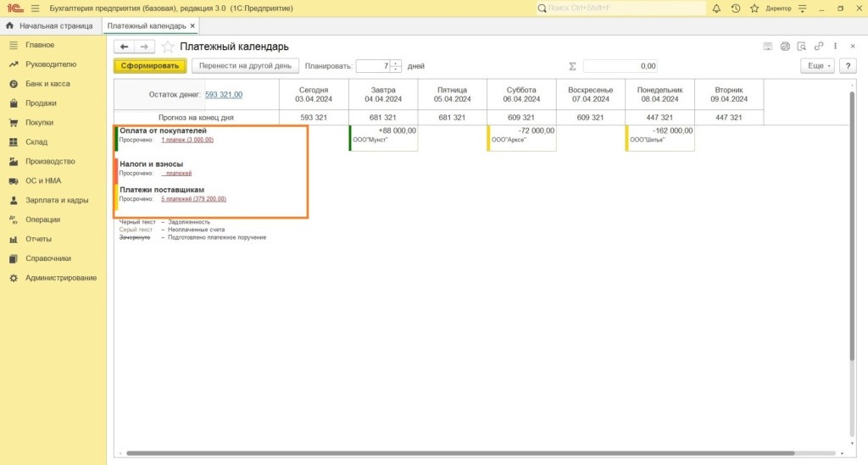Open Банк и касса section

47,84
